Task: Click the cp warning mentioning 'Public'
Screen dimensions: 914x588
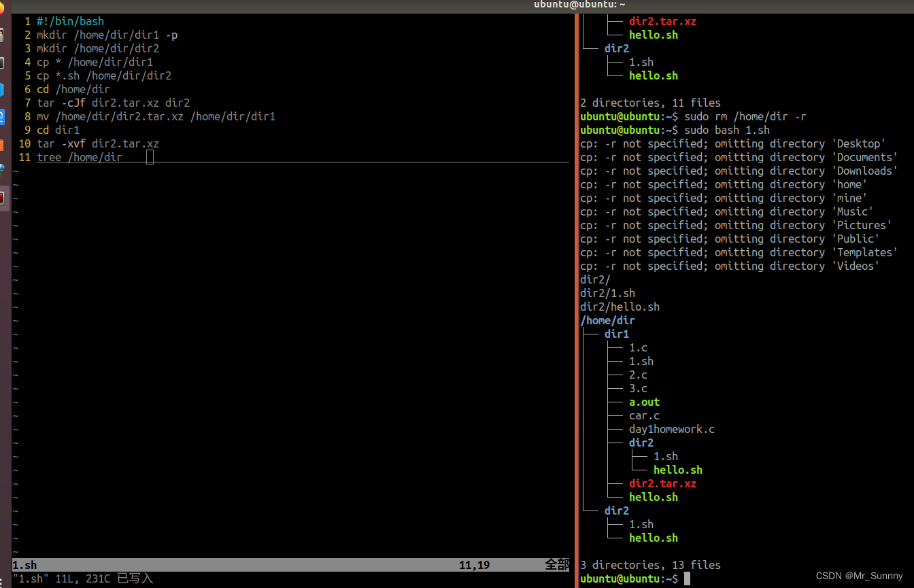Action: click(x=730, y=239)
